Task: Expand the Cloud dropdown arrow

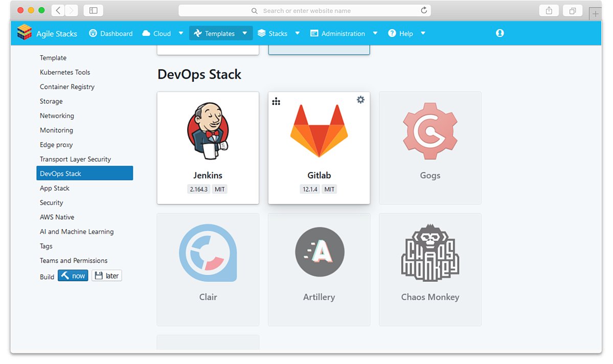Action: tap(180, 33)
